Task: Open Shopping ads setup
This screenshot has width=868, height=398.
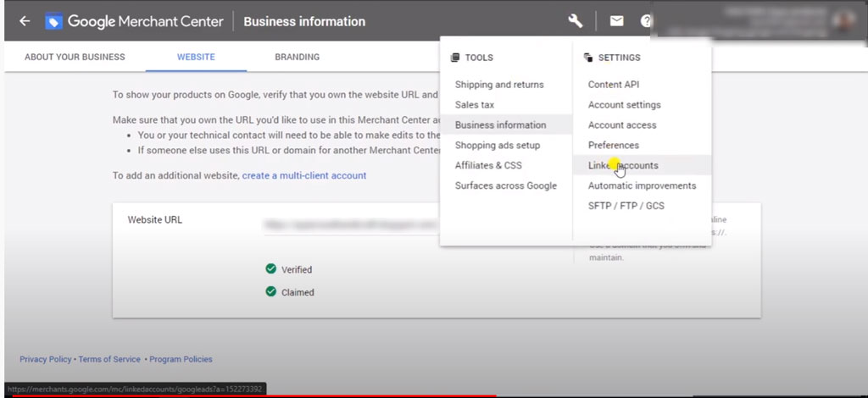Action: [x=497, y=145]
